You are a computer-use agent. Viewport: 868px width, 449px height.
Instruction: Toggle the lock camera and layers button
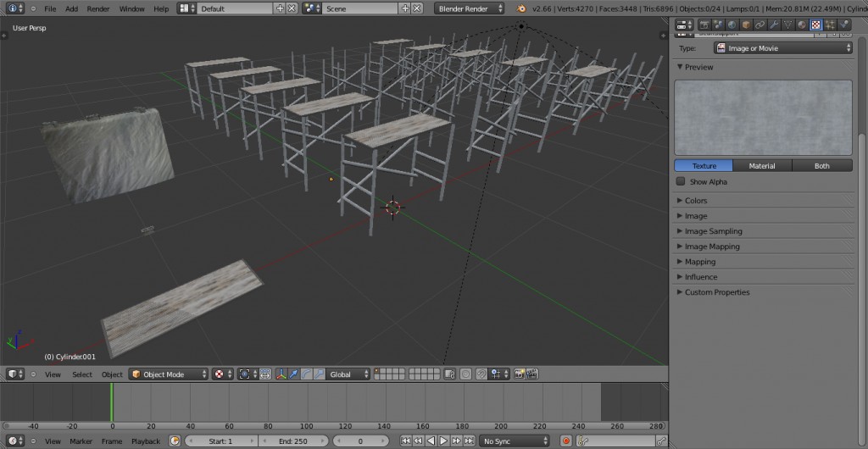(x=449, y=374)
